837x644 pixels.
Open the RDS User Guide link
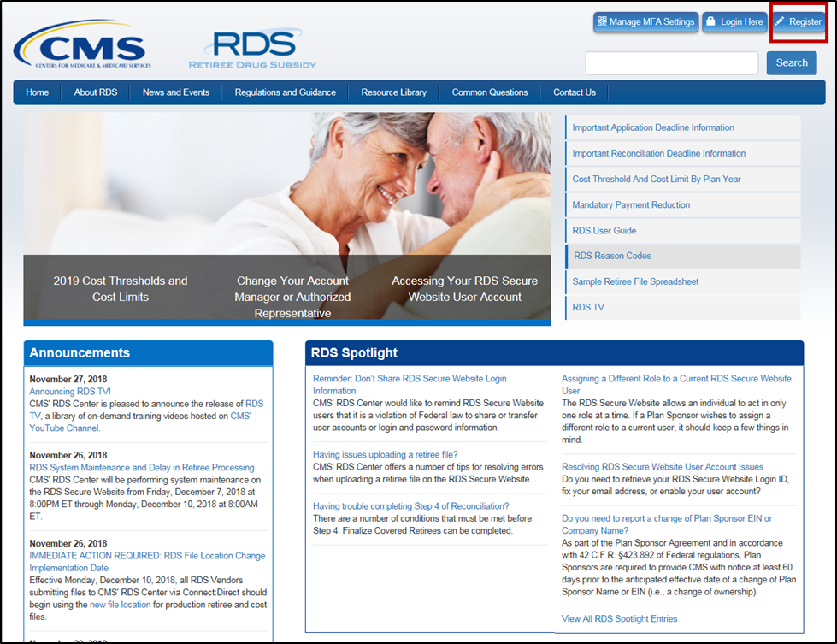click(604, 230)
